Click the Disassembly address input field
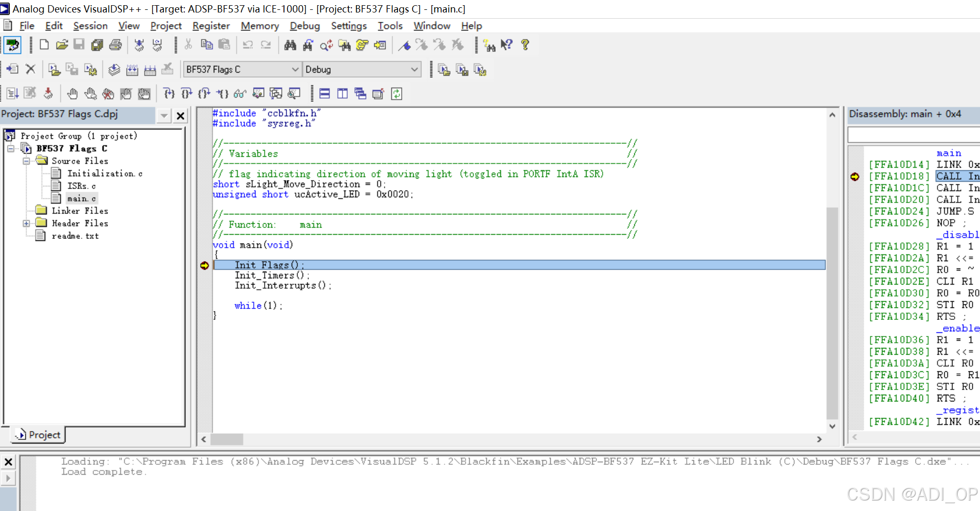 coord(914,136)
